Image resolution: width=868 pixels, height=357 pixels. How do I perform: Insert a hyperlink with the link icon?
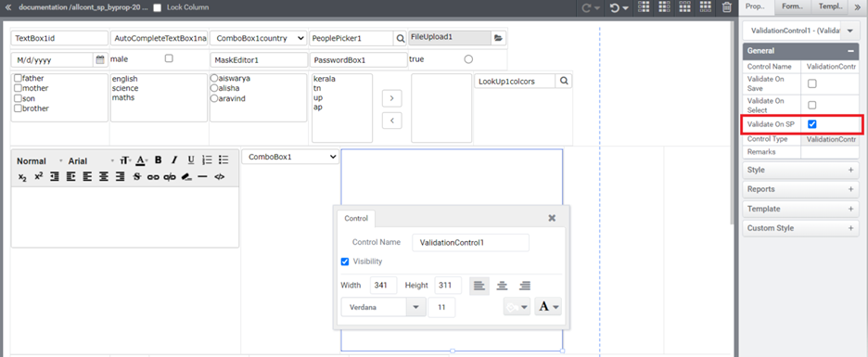point(153,176)
